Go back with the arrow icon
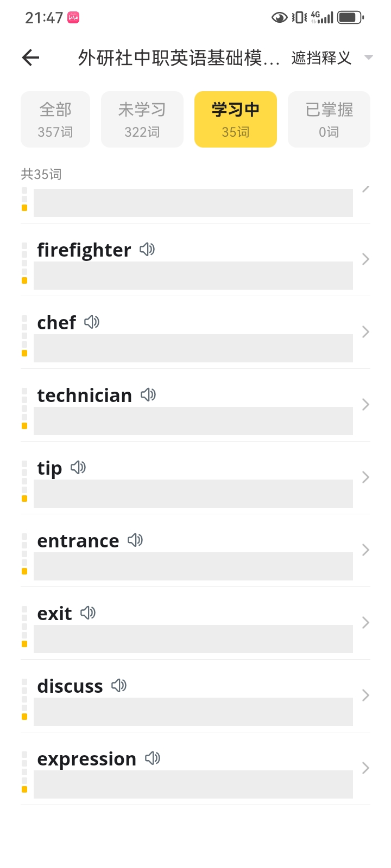The width and height of the screenshot is (391, 868). pos(31,58)
